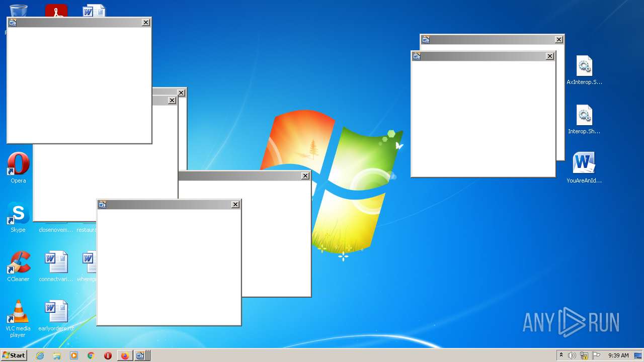Select the connectvari... Word document icon
This screenshot has height=362, width=644.
[x=56, y=266]
